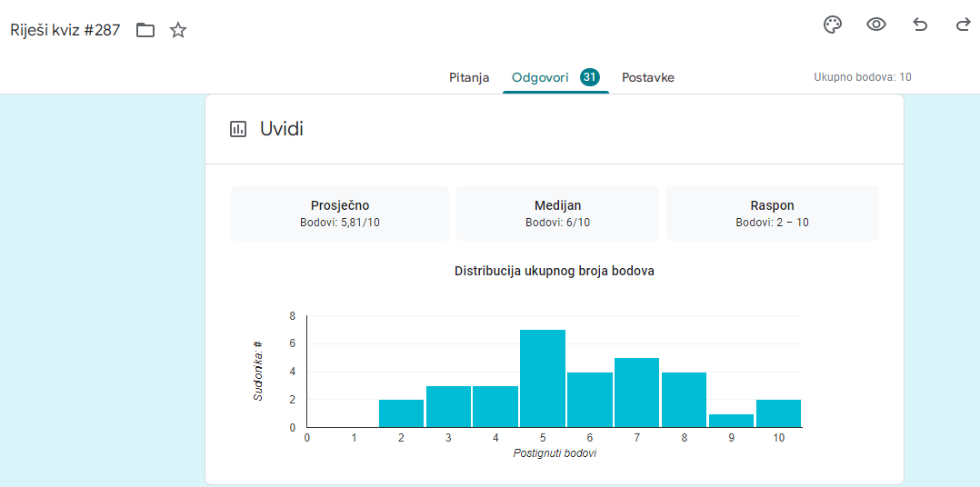980x487 pixels.
Task: Click the histogram bar for score 6
Action: [590, 400]
